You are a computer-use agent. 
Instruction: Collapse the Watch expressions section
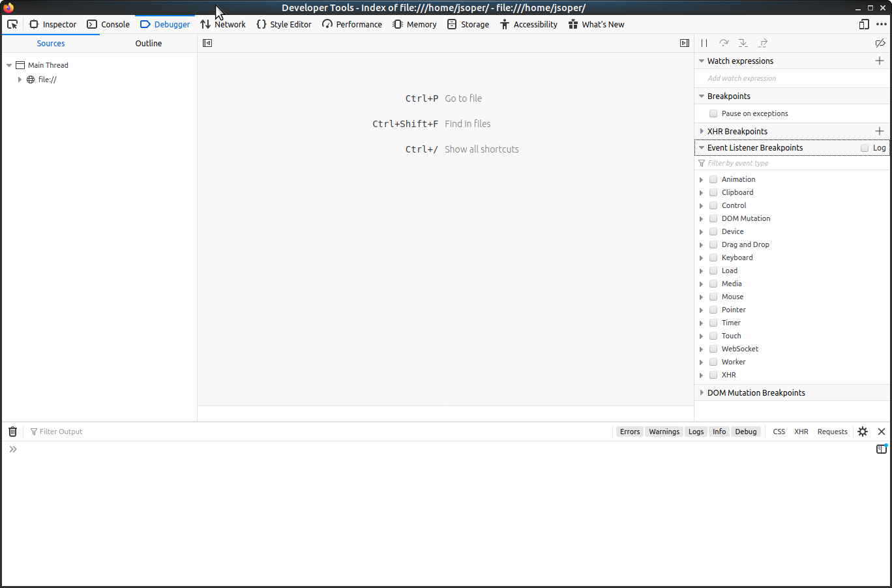pyautogui.click(x=702, y=61)
